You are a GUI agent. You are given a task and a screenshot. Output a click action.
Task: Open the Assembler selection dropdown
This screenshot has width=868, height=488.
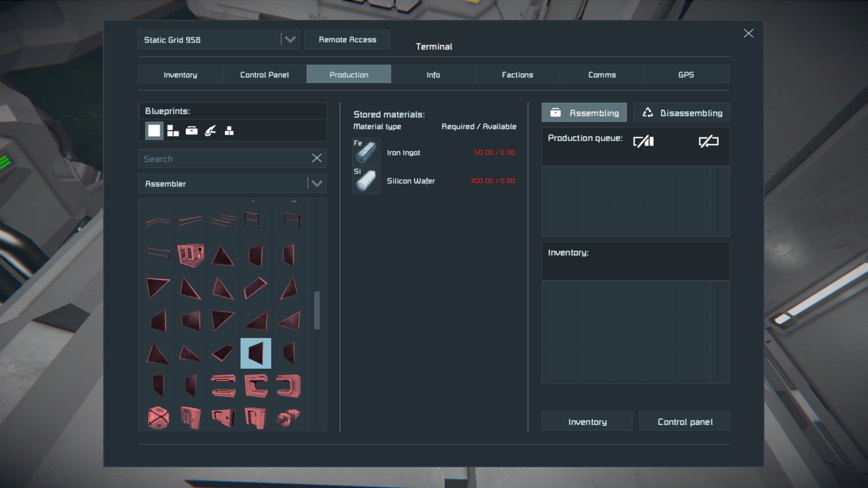pyautogui.click(x=316, y=183)
